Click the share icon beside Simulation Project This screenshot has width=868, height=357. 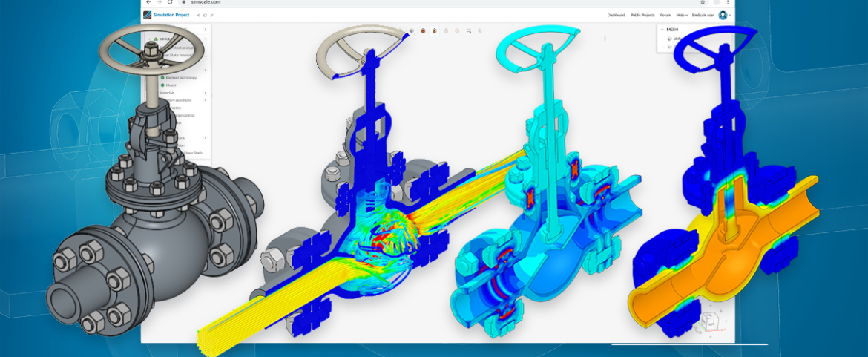coord(198,15)
